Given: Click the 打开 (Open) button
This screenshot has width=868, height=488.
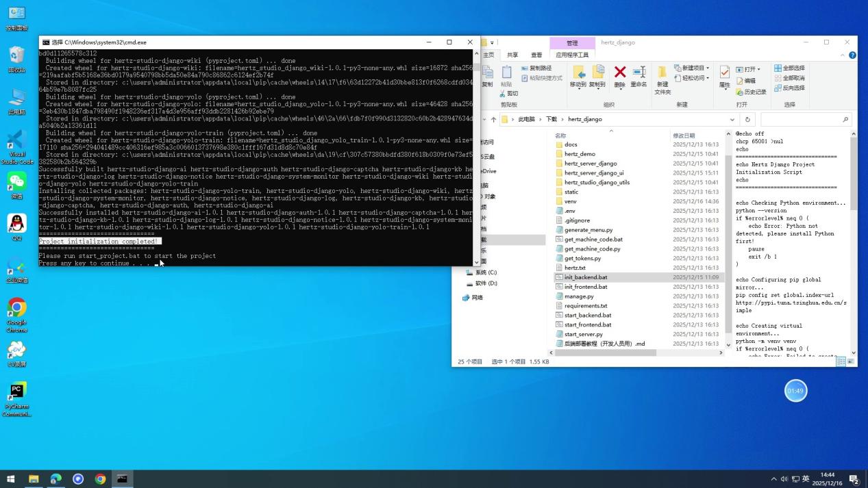Looking at the screenshot, I should (747, 68).
